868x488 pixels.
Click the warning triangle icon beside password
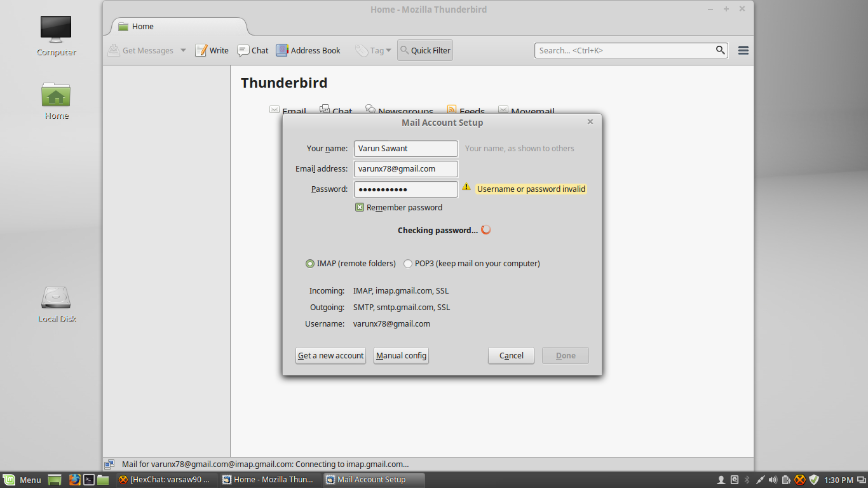pyautogui.click(x=466, y=187)
